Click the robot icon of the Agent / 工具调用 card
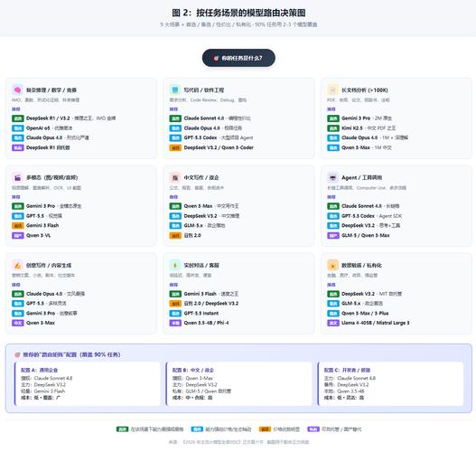The height and width of the screenshot is (452, 476). coord(332,178)
